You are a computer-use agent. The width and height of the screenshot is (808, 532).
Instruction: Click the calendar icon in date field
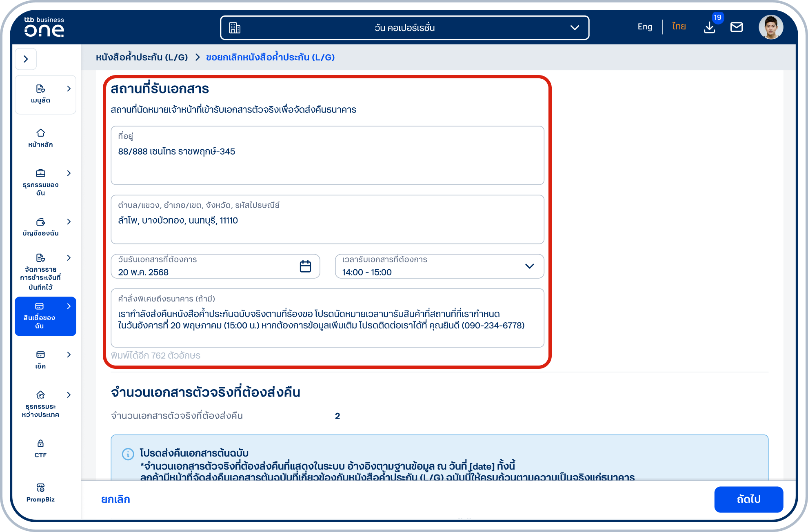[305, 266]
